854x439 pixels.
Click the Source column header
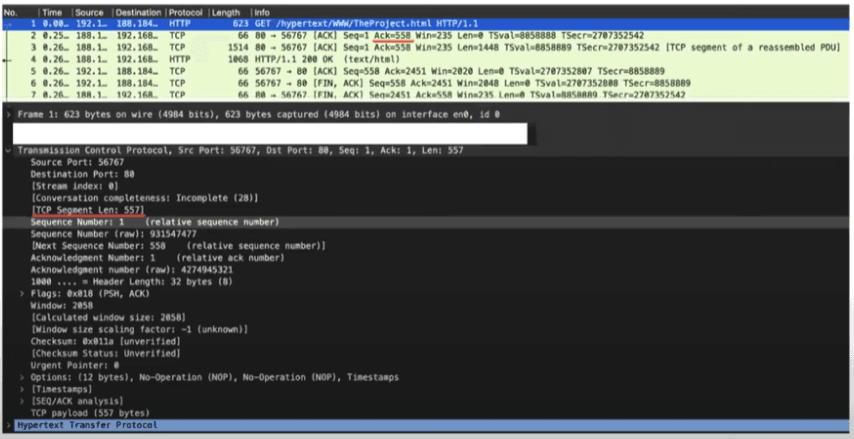pyautogui.click(x=92, y=12)
